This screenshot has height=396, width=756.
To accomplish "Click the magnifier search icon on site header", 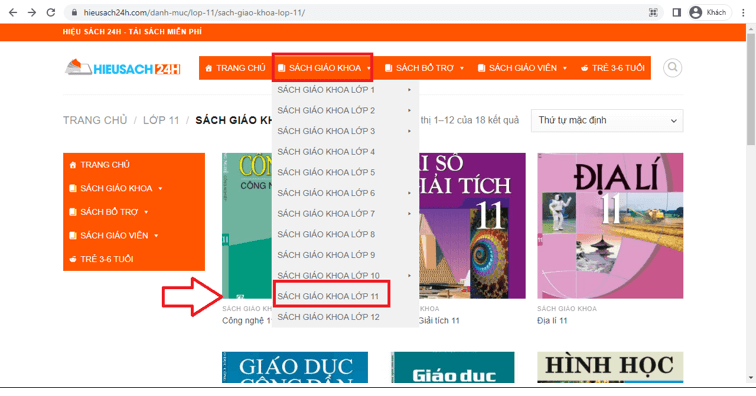I will click(x=673, y=68).
